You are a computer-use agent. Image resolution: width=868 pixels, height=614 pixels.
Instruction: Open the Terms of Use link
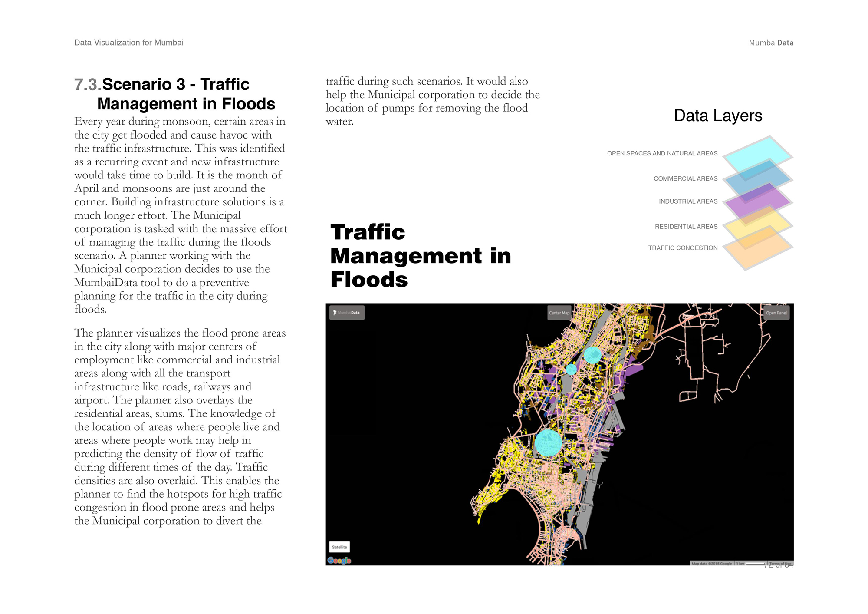780,564
